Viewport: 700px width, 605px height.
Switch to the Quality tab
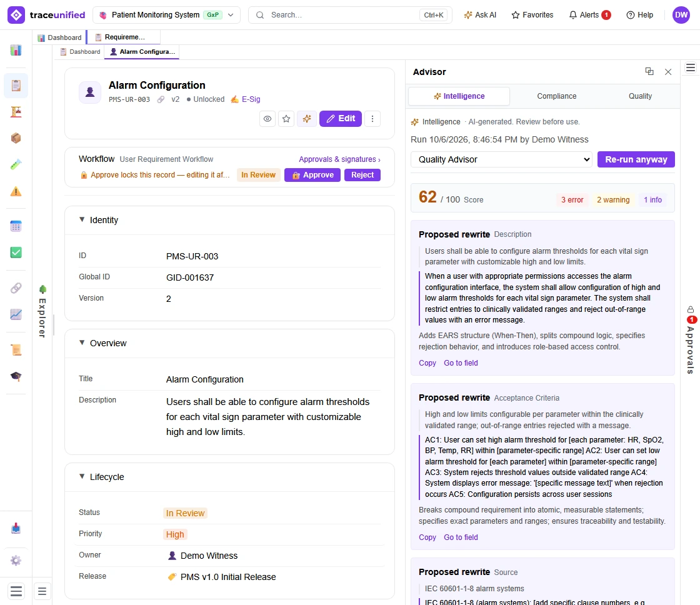[x=640, y=96]
